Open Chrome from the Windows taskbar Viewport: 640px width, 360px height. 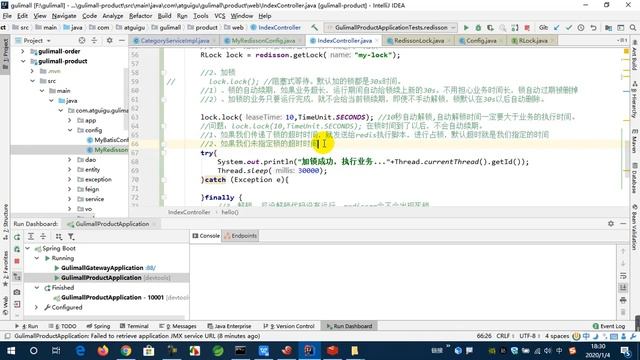pos(126,351)
